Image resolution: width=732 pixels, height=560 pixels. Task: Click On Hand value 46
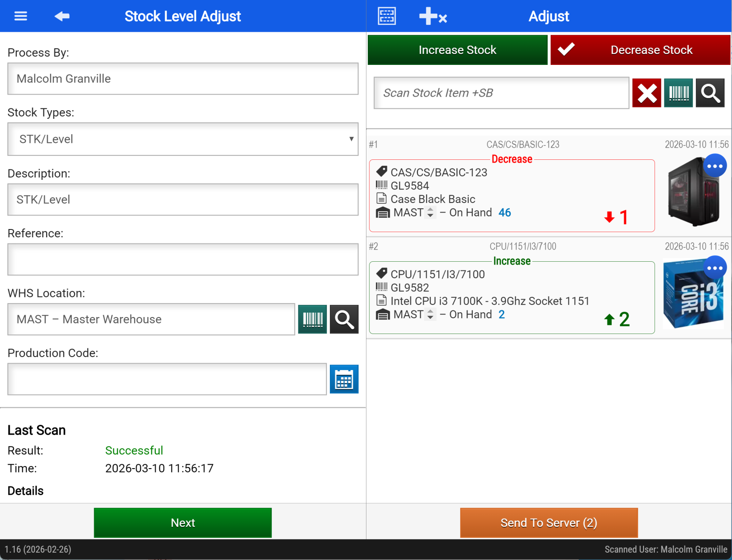pos(505,213)
